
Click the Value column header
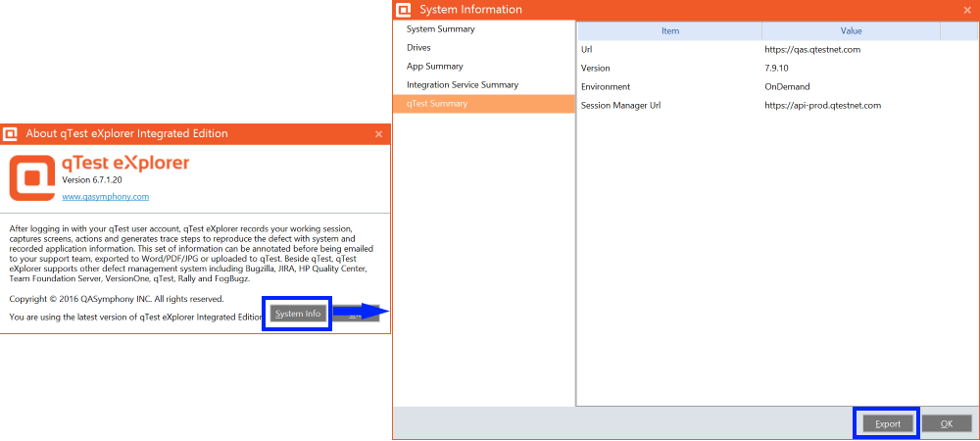tap(851, 30)
